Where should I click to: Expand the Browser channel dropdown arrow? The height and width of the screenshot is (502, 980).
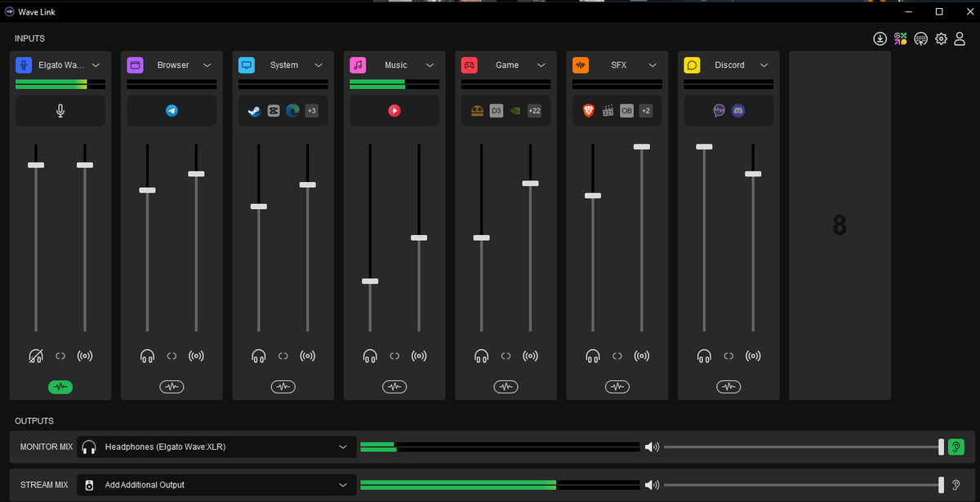(x=207, y=65)
